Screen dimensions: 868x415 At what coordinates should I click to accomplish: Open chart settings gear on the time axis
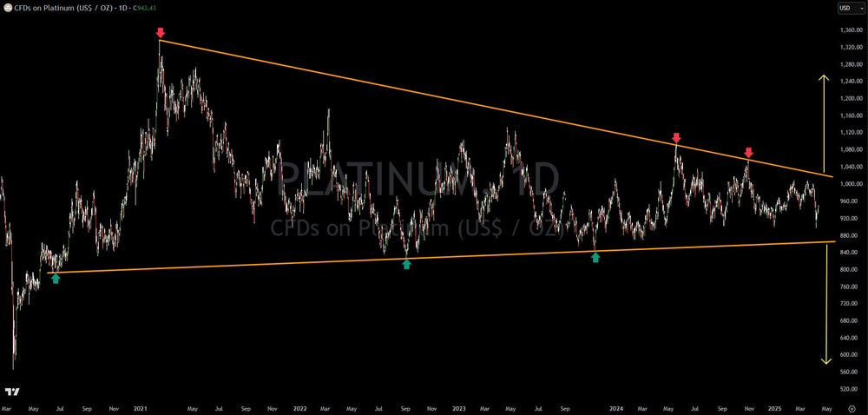click(x=852, y=407)
